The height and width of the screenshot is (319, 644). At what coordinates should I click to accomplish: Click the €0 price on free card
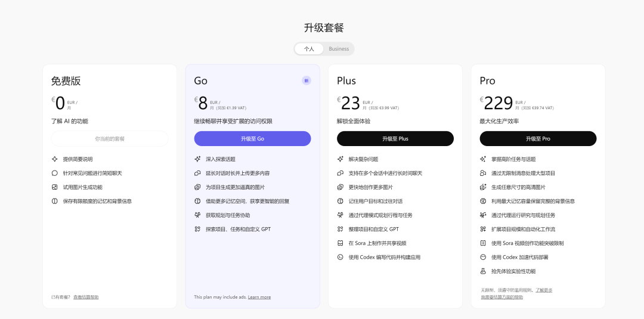point(58,103)
